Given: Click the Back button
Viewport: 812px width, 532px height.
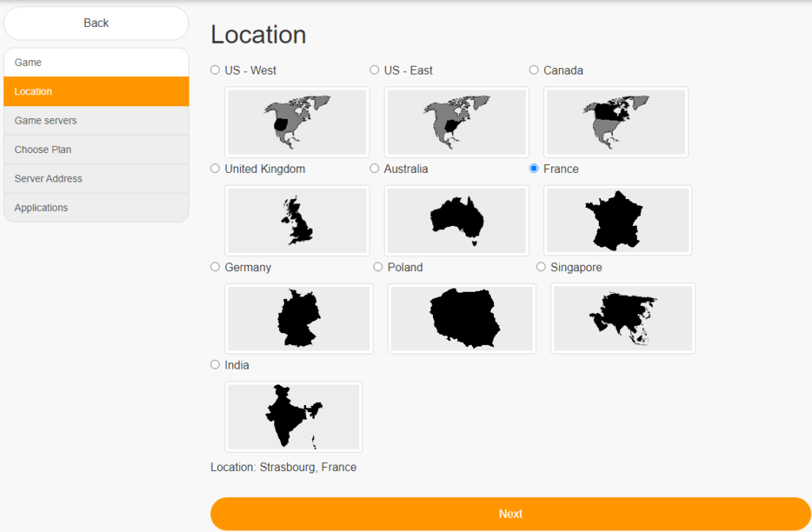Looking at the screenshot, I should (96, 23).
